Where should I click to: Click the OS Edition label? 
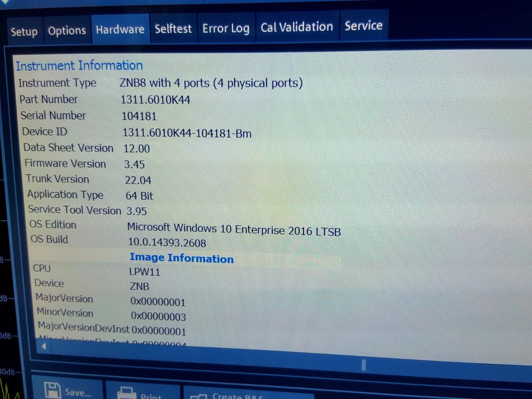point(53,224)
